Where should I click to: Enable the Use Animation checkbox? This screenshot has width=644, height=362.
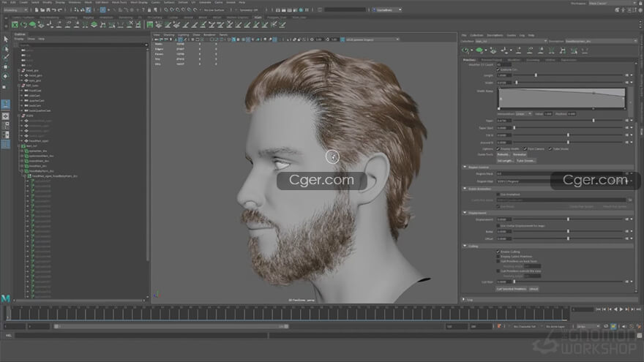(498, 195)
